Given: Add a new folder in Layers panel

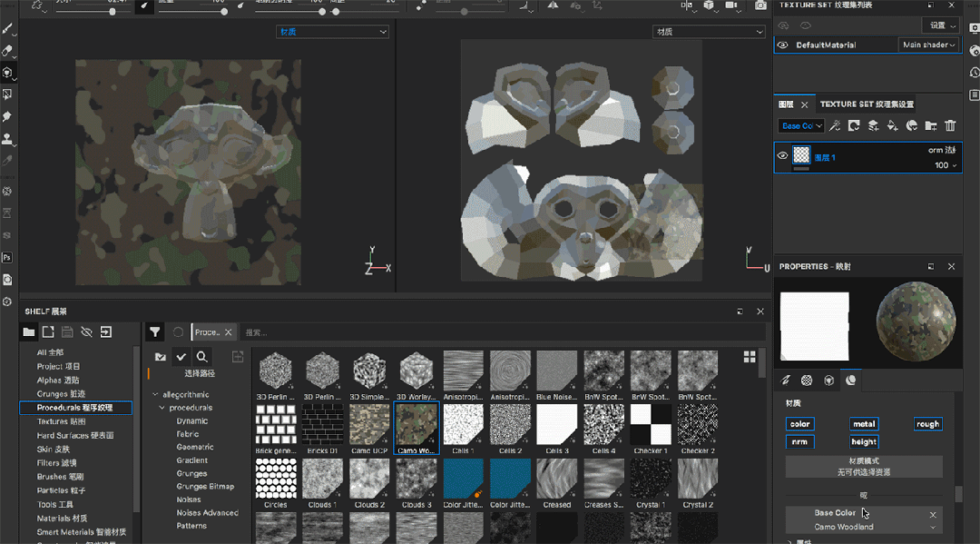Looking at the screenshot, I should click(x=931, y=125).
